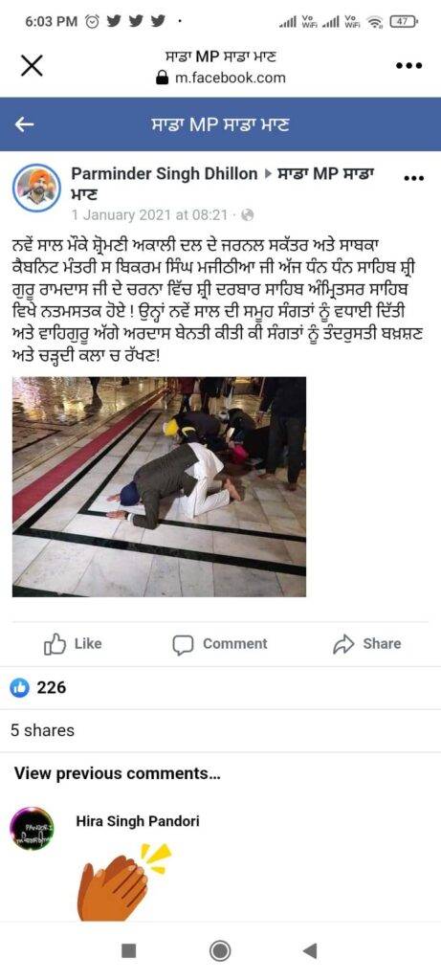Open the 5 shares list
This screenshot has height=980, width=441.
(x=42, y=730)
